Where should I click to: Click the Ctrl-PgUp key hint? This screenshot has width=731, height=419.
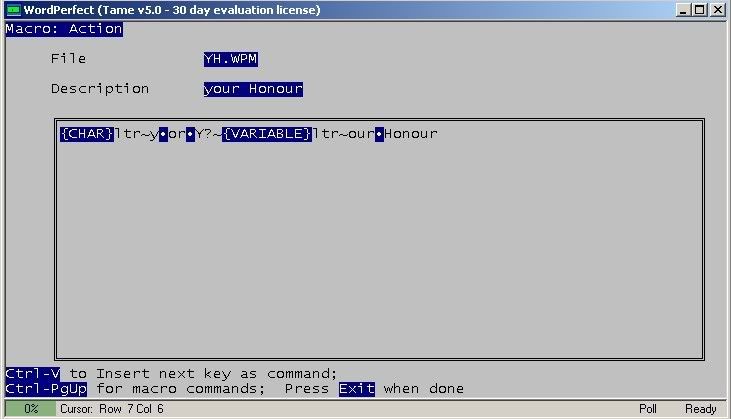(46, 389)
